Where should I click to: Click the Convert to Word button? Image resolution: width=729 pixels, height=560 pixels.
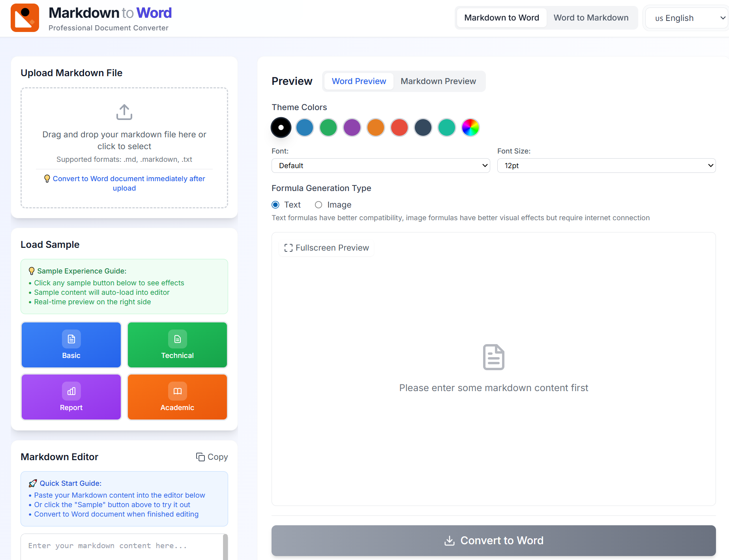point(493,541)
